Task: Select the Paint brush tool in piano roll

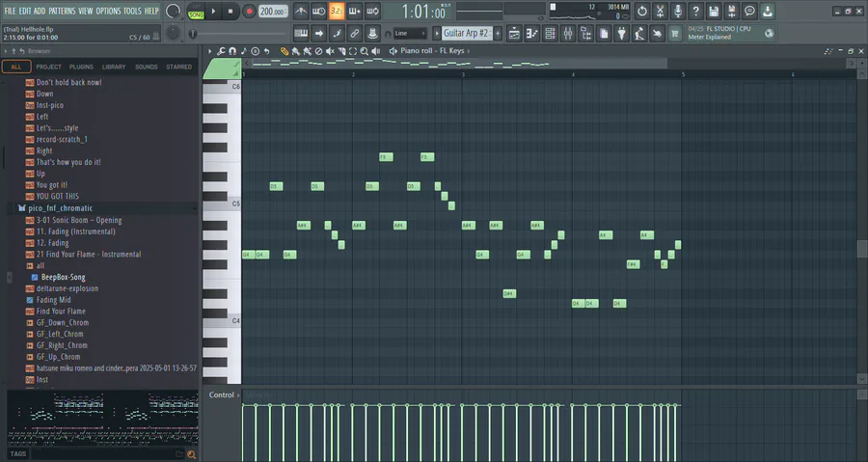Action: tap(296, 51)
